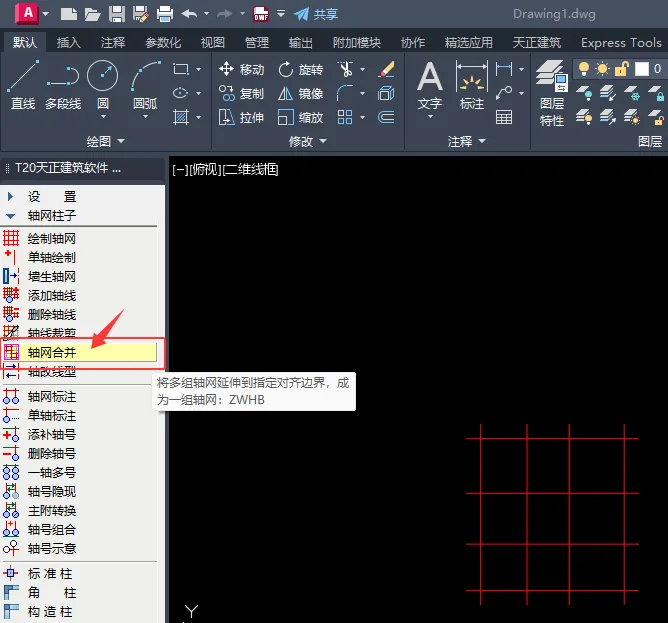This screenshot has width=668, height=623.
Task: Toggle layer on/off lightbulb icon
Action: 584,69
